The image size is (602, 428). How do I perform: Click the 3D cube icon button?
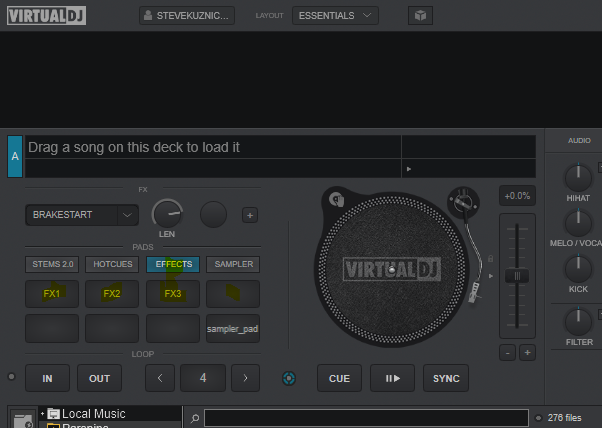pos(420,16)
